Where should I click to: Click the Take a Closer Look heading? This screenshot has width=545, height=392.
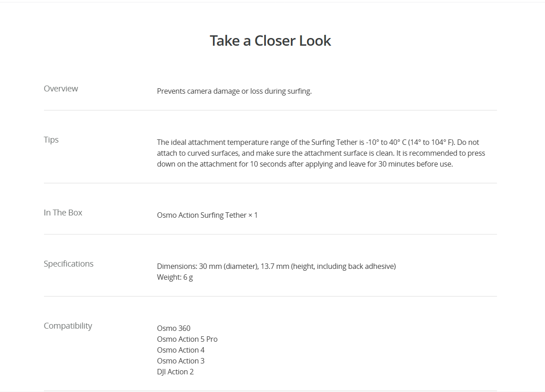coord(270,41)
